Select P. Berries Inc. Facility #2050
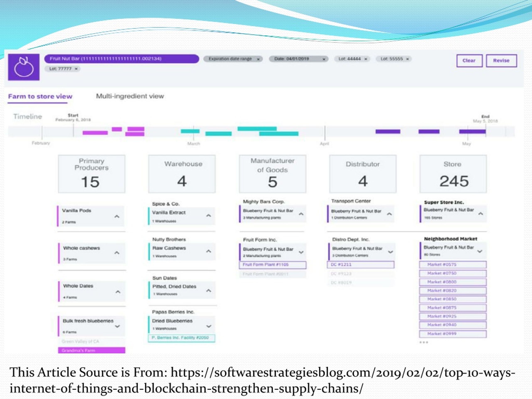532x399 pixels. [x=182, y=338]
